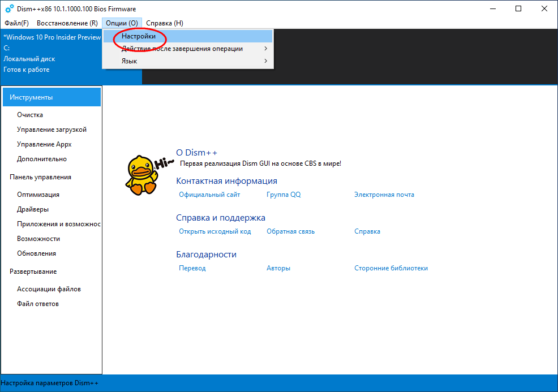Minimize the Dism++ window
Screen dimensions: 558x392
(493, 9)
